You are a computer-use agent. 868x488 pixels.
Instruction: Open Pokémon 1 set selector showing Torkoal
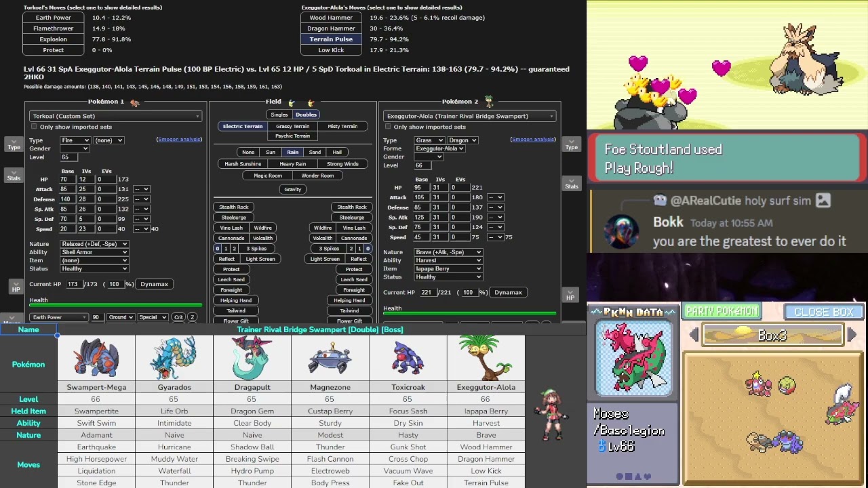click(x=115, y=116)
